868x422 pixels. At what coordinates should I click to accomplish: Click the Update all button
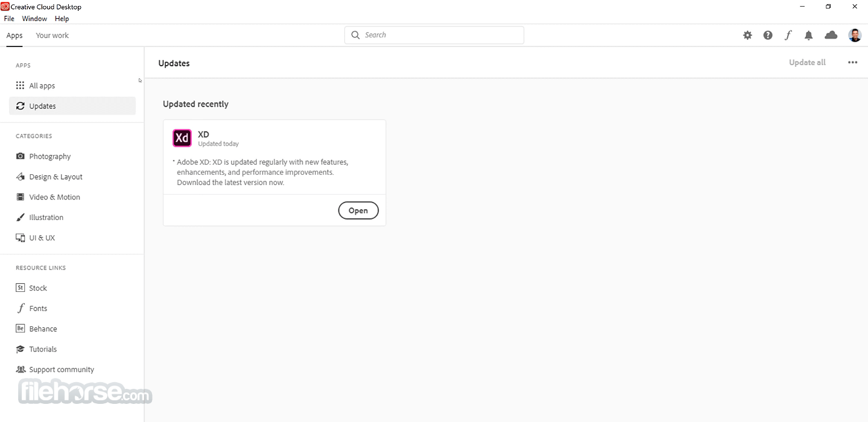coord(807,63)
